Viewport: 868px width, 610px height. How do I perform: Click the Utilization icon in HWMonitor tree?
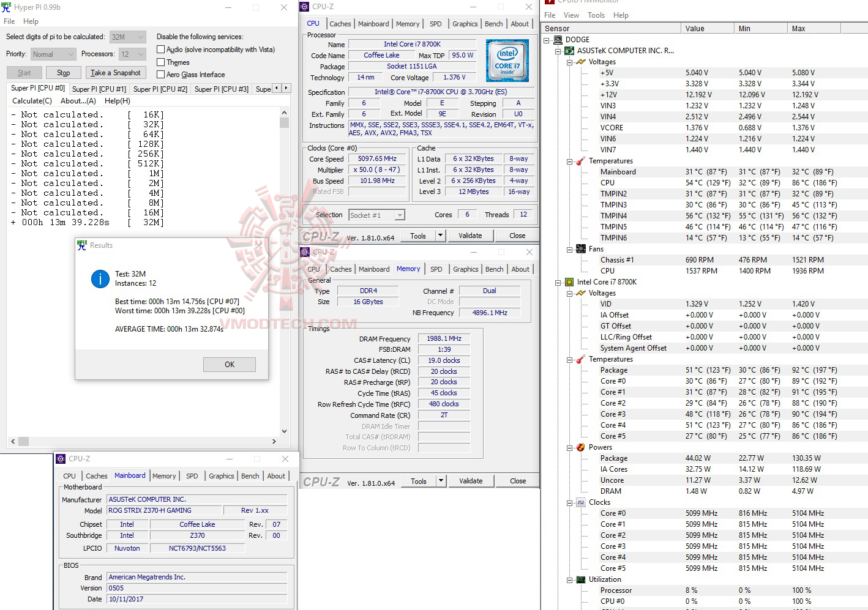[x=581, y=579]
